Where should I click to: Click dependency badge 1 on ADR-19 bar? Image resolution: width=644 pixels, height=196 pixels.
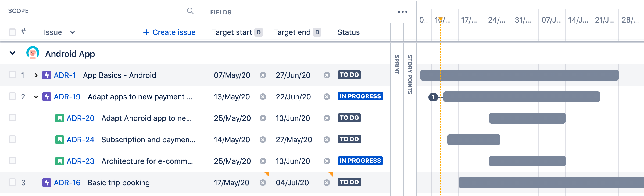pos(433,97)
